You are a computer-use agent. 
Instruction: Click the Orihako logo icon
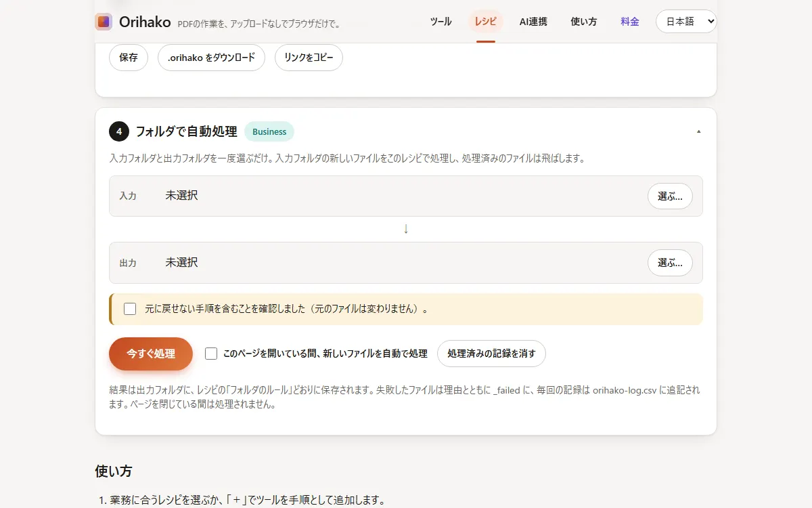[x=104, y=22]
